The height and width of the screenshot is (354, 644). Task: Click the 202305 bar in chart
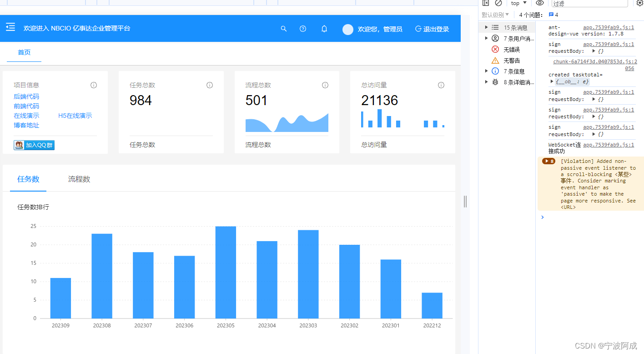[x=226, y=273]
